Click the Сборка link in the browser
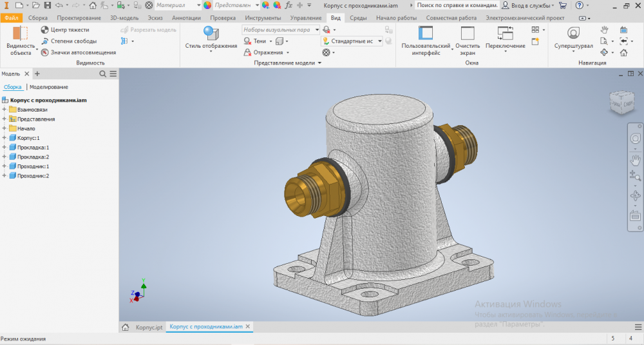The image size is (644, 345). tap(12, 87)
